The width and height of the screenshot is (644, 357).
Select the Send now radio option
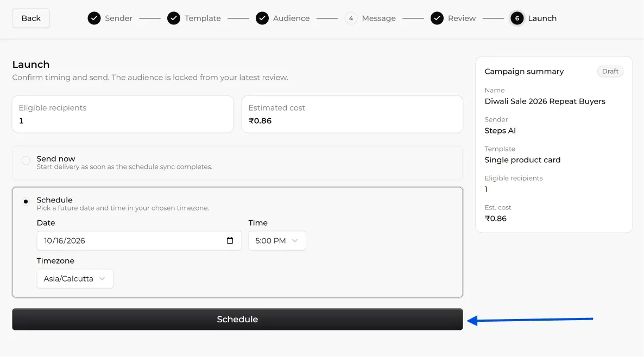coord(26,161)
